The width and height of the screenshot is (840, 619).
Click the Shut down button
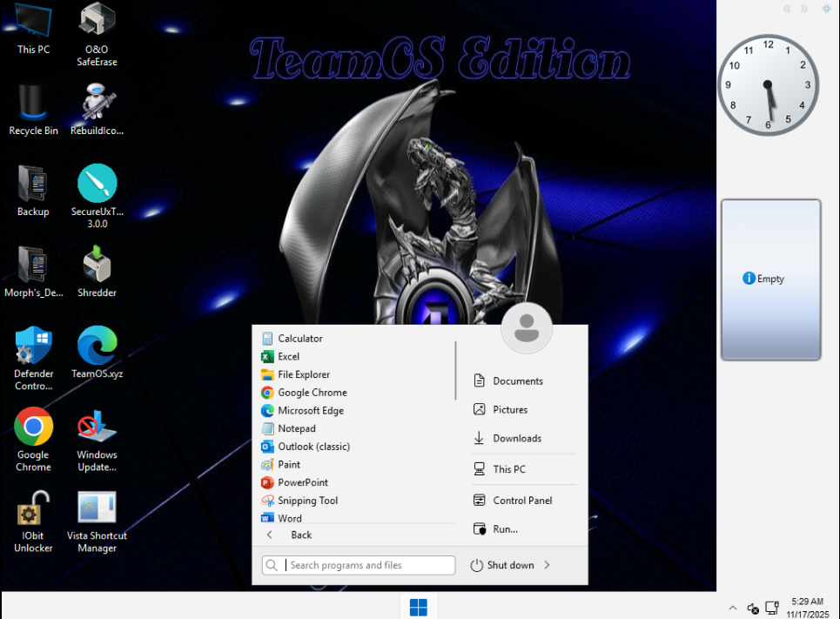[x=502, y=565]
